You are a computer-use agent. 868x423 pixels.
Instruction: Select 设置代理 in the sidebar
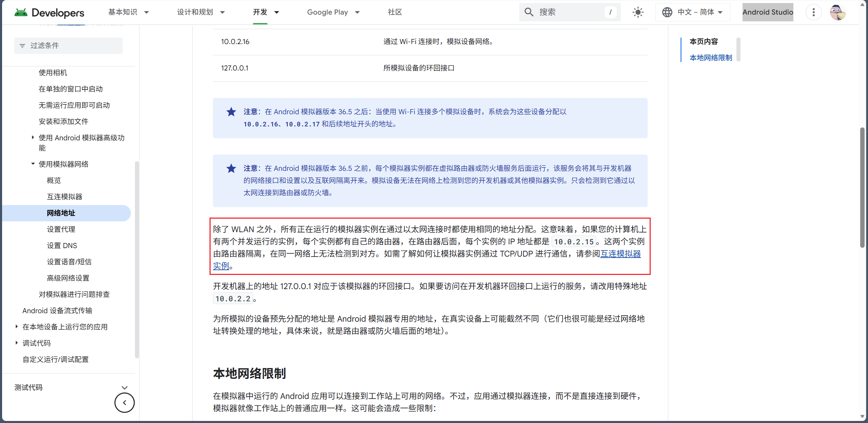point(61,229)
